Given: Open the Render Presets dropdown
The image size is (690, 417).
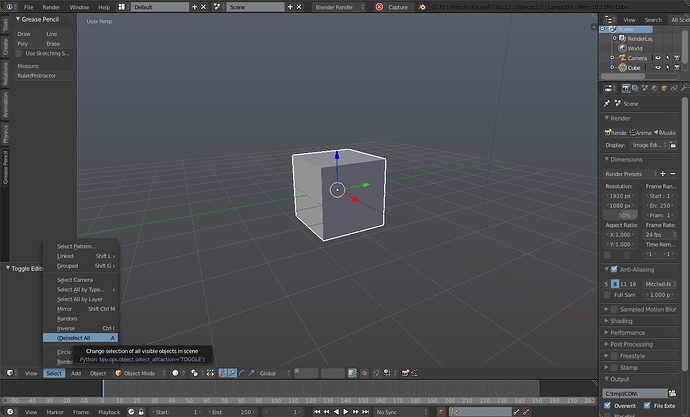Looking at the screenshot, I should [630, 174].
